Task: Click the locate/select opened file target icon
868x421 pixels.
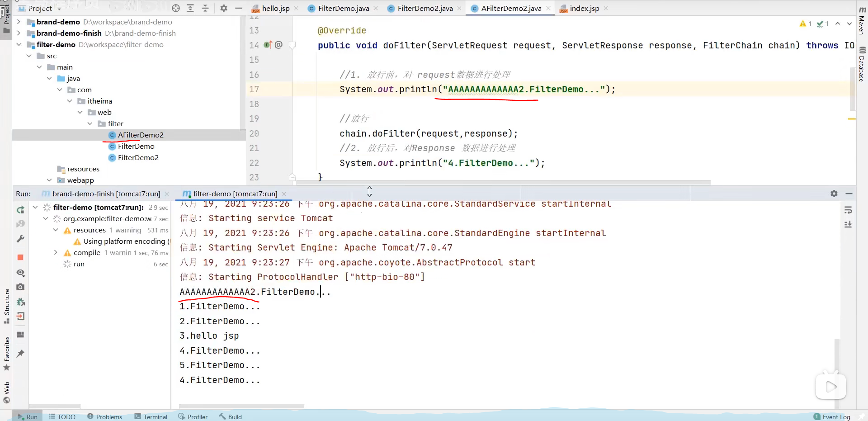Action: point(176,8)
